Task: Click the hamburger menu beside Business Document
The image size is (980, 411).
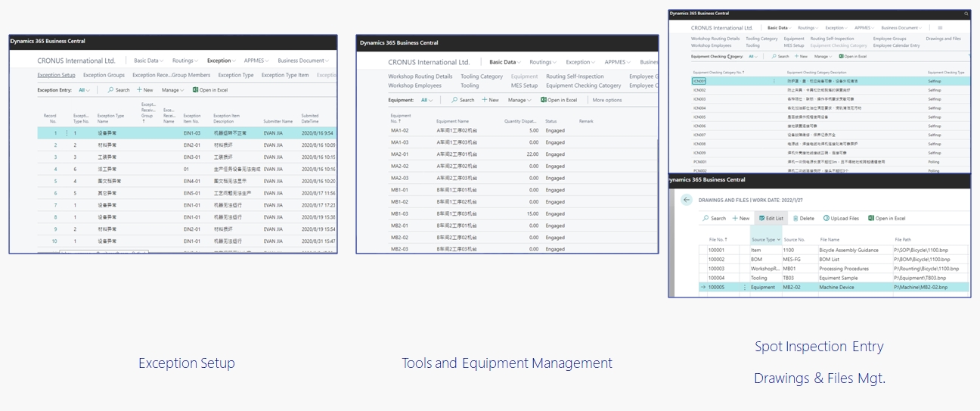Action: [x=940, y=28]
